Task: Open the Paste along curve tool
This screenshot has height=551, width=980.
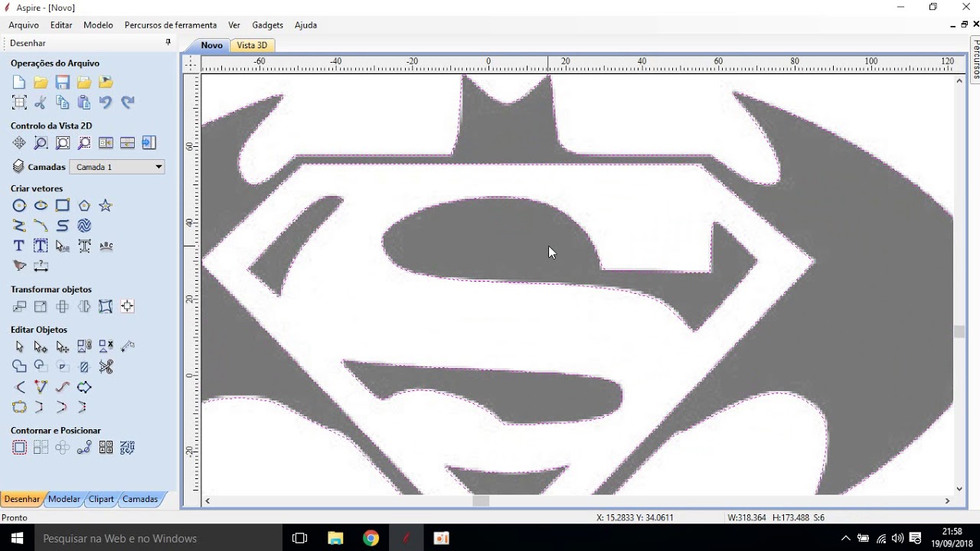Action: [x=84, y=448]
